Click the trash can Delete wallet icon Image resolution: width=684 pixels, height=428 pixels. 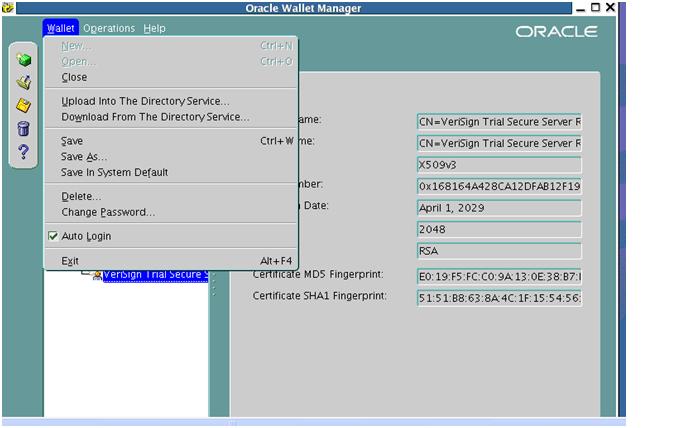pos(24,128)
